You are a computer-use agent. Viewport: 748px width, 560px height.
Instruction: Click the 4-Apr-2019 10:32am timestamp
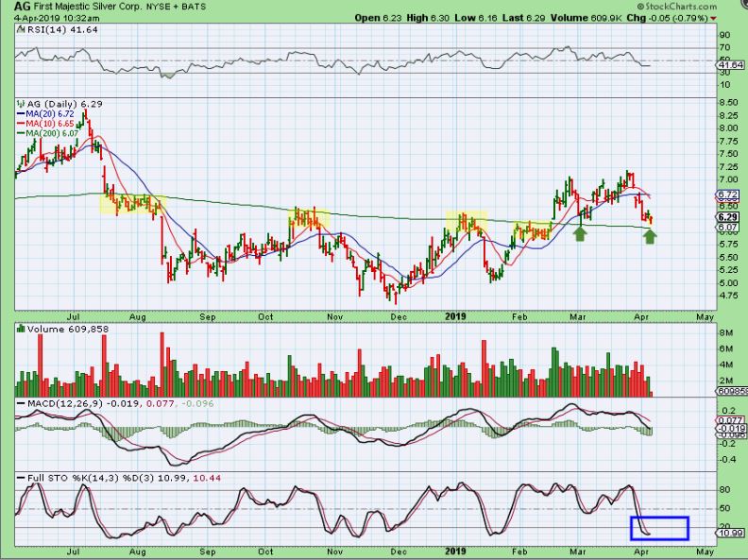coord(57,18)
